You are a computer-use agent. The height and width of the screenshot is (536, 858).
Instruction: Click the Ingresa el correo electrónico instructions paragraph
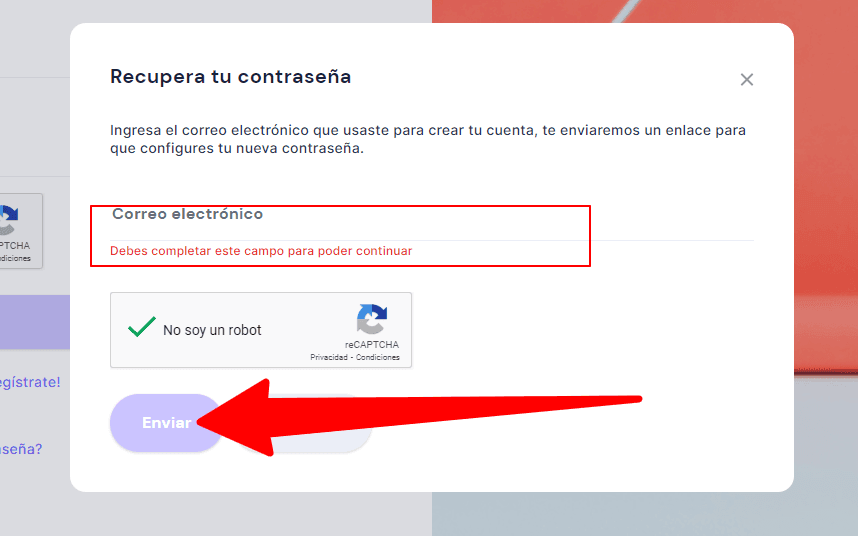428,139
